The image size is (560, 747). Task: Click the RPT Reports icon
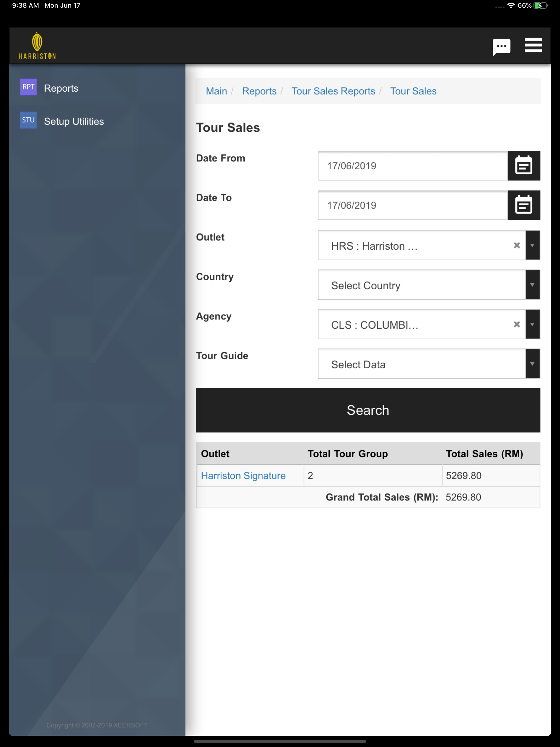(x=28, y=87)
